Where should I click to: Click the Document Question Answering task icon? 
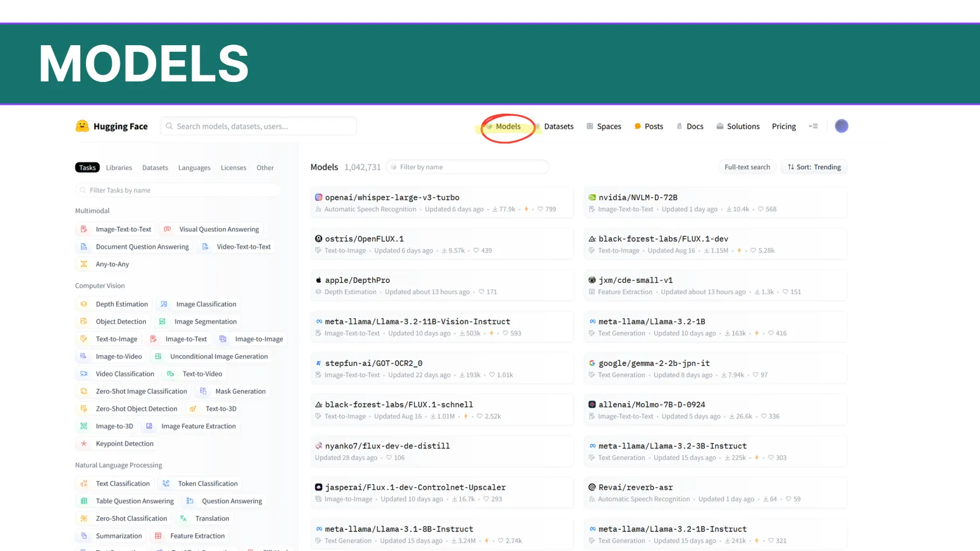84,246
